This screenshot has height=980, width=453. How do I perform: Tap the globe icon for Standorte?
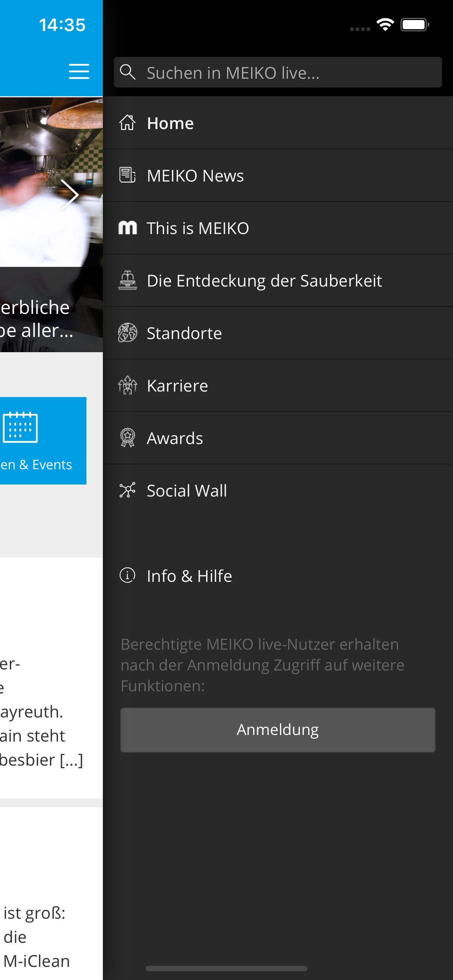tap(127, 333)
